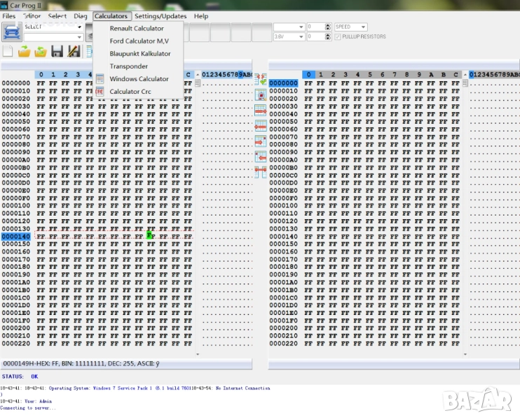The image size is (520, 420).
Task: Click the swap buffers double-arrow icon
Action: 260,171
